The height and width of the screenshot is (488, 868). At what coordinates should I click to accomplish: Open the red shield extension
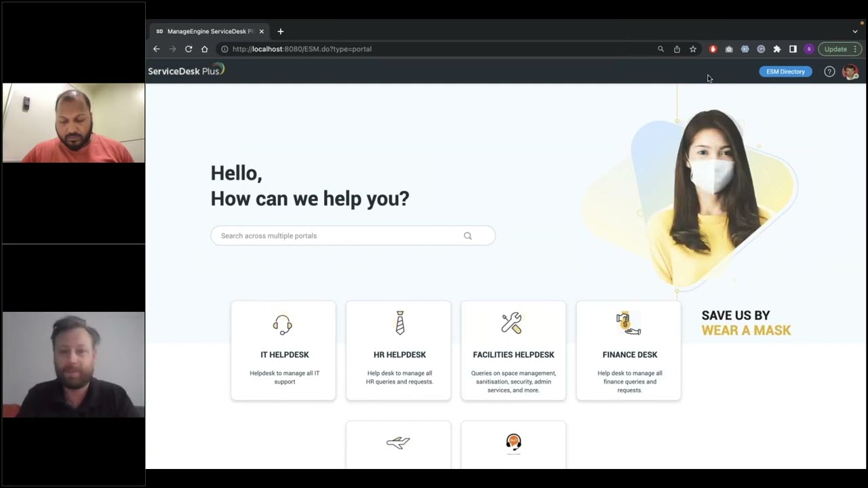tap(713, 49)
